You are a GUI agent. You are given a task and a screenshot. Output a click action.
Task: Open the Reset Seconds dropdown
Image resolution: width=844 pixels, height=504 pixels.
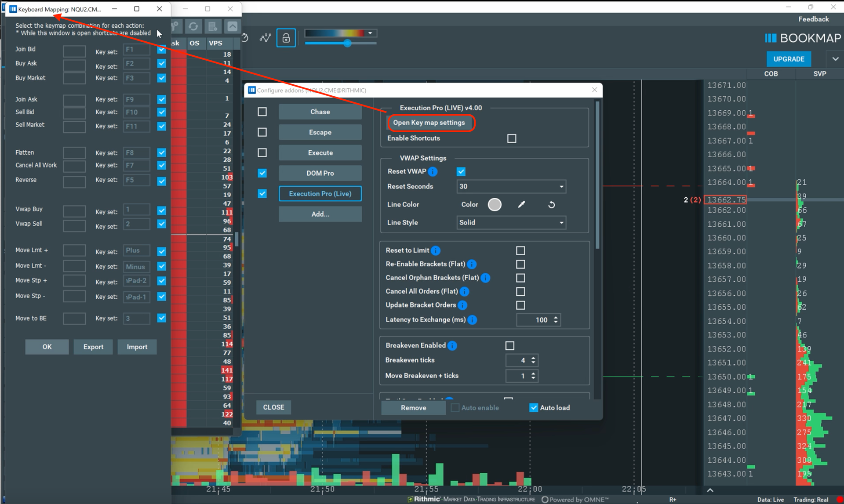pyautogui.click(x=511, y=186)
